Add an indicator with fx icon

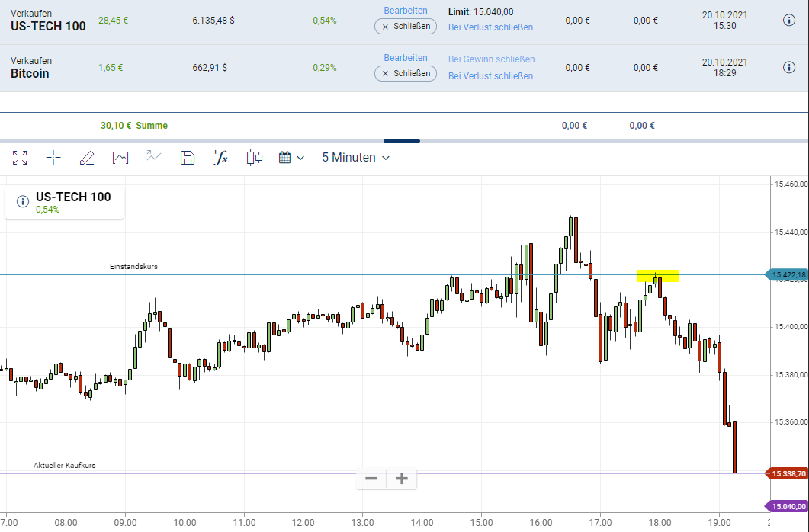pyautogui.click(x=220, y=158)
